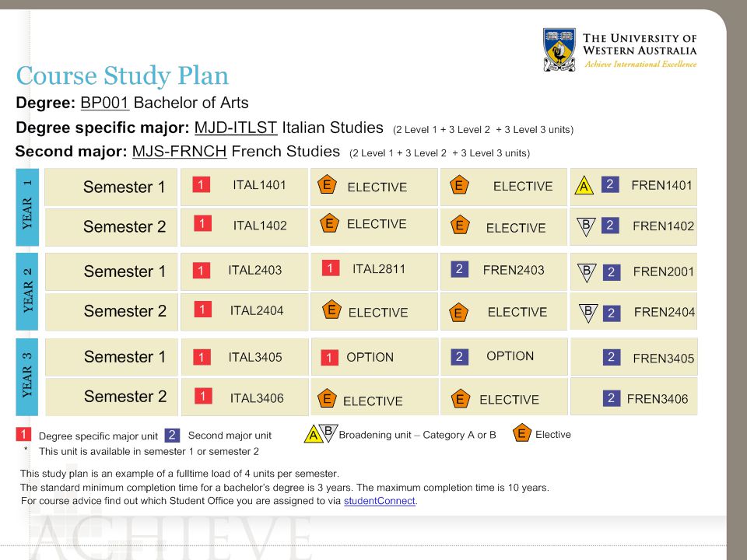Click Broadening unit – Category A or B text
This screenshot has height=560, width=747.
pyautogui.click(x=417, y=435)
